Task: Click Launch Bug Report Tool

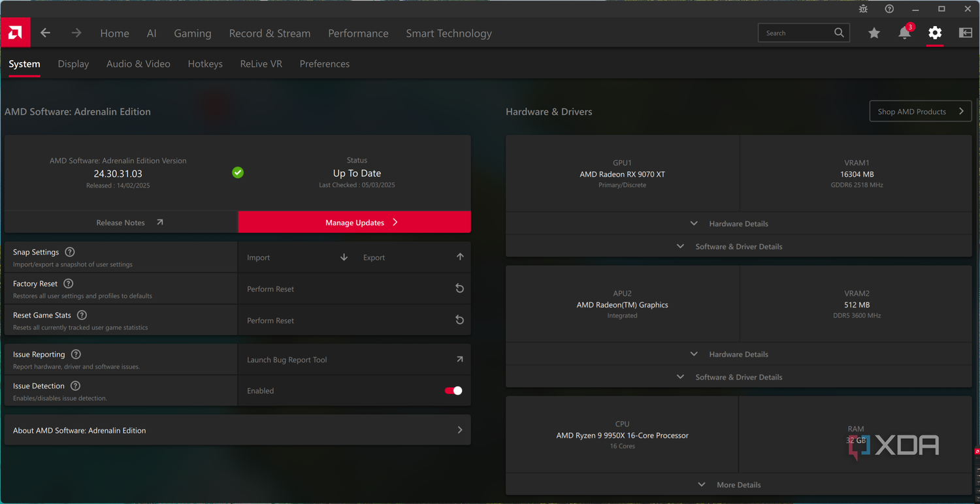Action: pyautogui.click(x=355, y=359)
